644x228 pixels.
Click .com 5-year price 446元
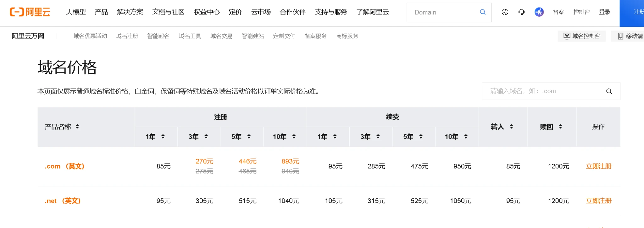[247, 161]
